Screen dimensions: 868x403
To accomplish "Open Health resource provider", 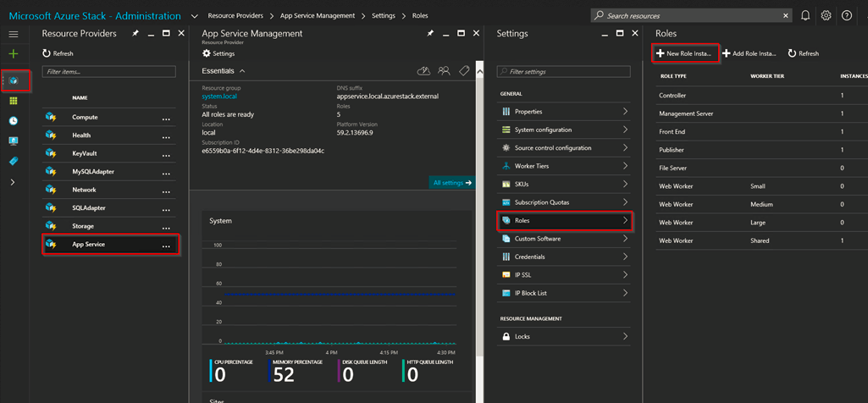I will tap(109, 135).
